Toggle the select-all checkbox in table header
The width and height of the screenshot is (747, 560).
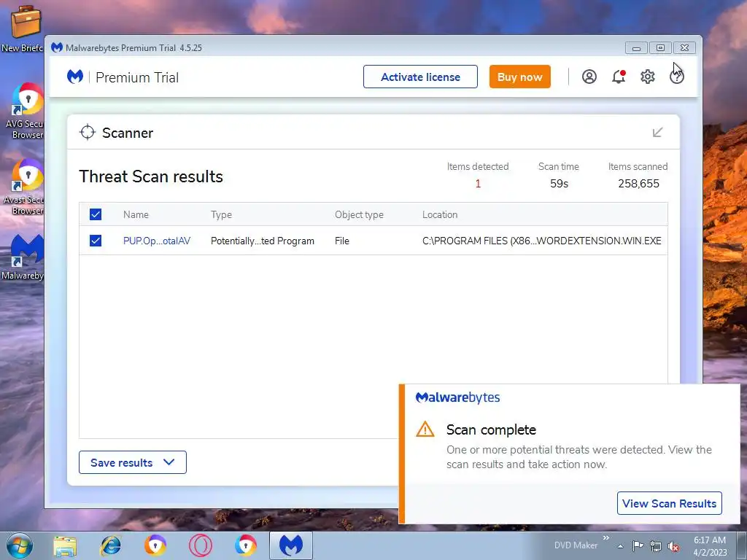(96, 214)
